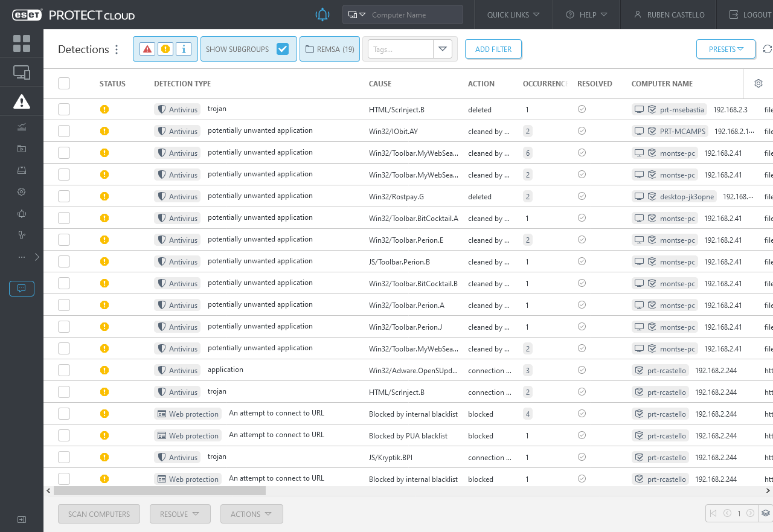
Task: Click occurrences badge 4 for internal blacklist row
Action: 528,414
